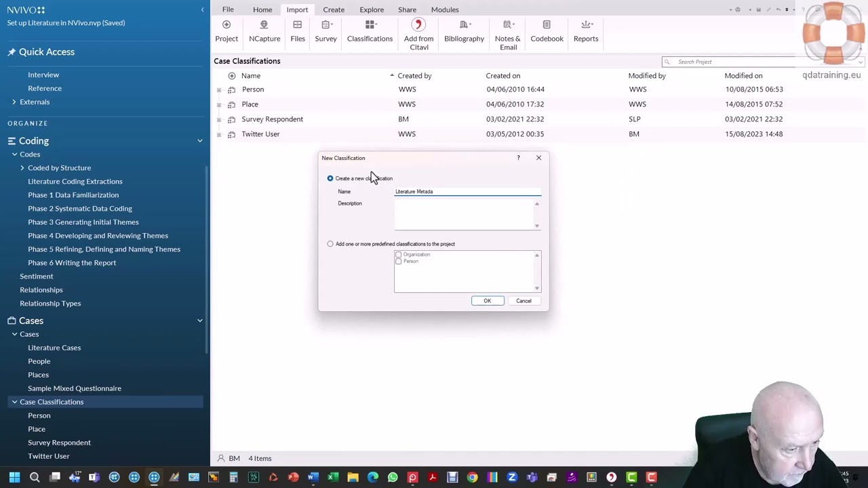Open Literature Coding Extractions codes
The image size is (868, 488).
(x=75, y=182)
